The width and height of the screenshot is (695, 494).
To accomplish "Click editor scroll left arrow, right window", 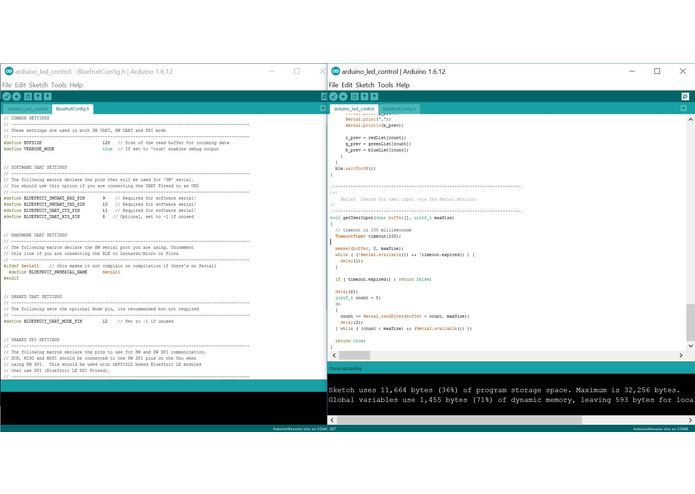I will coord(334,355).
